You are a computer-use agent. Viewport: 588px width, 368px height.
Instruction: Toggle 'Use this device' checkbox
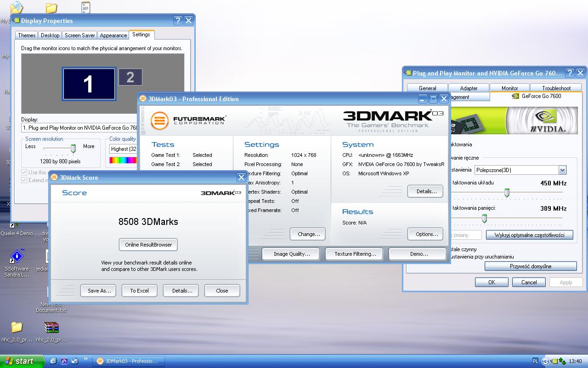click(x=24, y=172)
